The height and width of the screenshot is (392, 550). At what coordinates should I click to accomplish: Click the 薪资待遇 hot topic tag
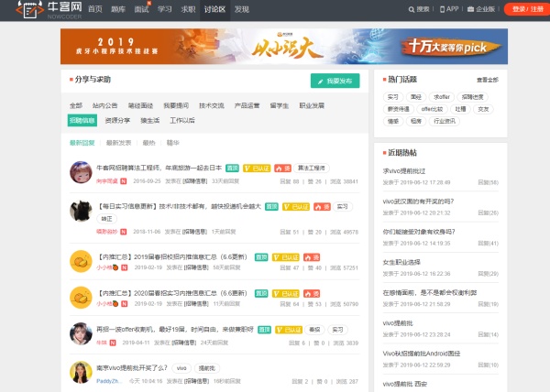point(398,109)
